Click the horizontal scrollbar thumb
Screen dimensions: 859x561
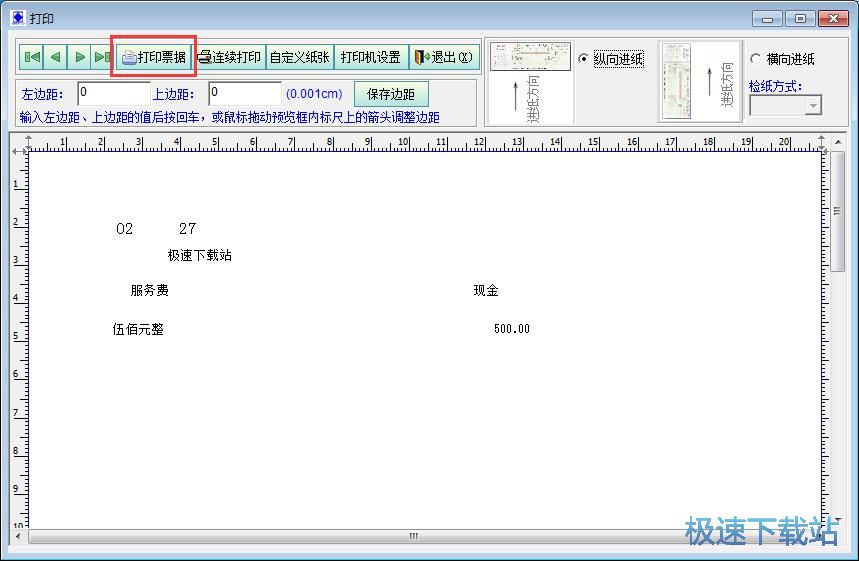(414, 536)
